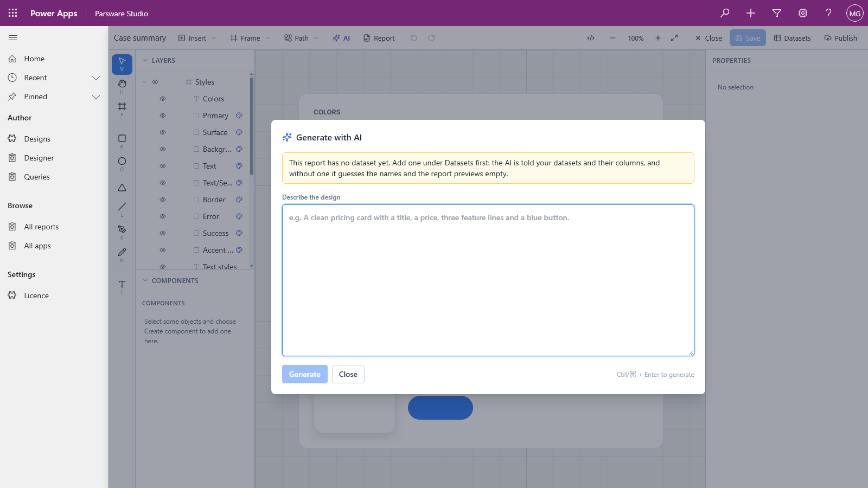The height and width of the screenshot is (488, 868).
Task: Open the Surface layer color style icon
Action: 239,132
